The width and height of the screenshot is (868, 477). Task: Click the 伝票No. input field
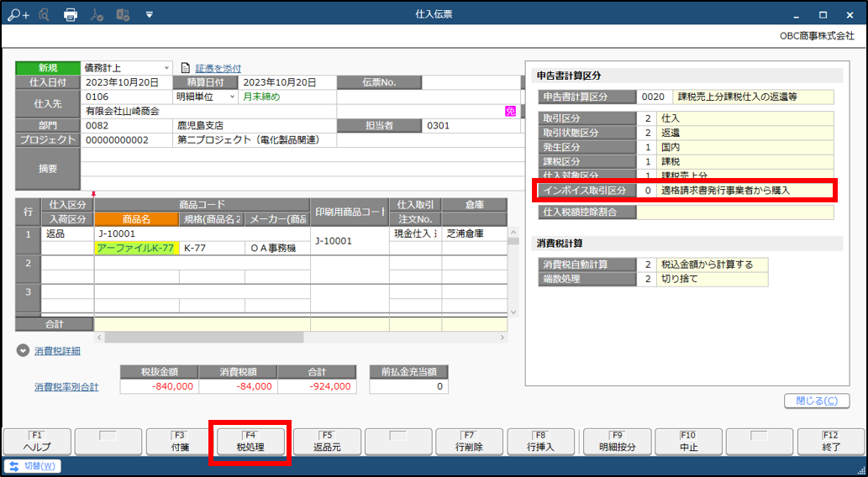point(471,82)
